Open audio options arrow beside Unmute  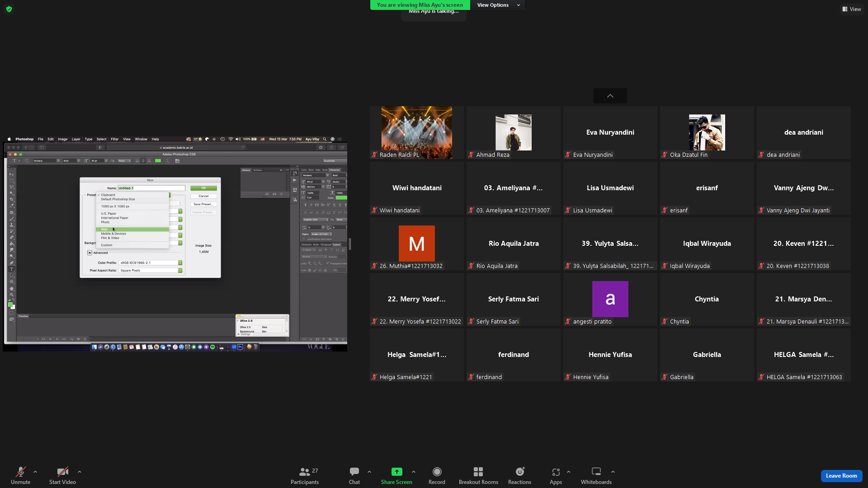pos(35,472)
